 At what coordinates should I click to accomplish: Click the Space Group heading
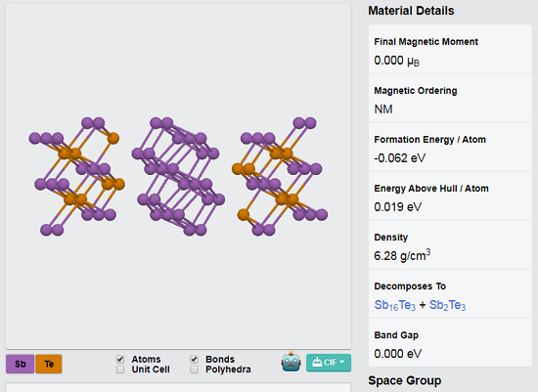pos(405,380)
